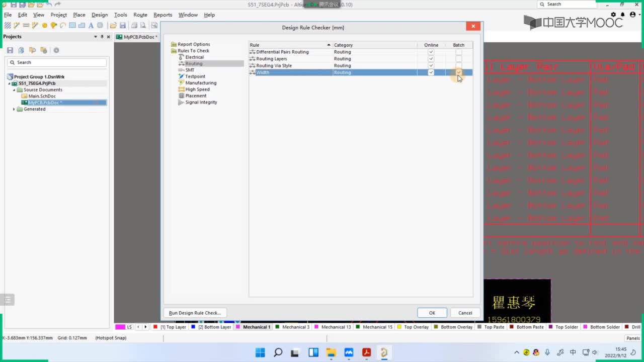Toggle Batch checkbox for Routing Via Style
644x362 pixels.
tap(459, 65)
